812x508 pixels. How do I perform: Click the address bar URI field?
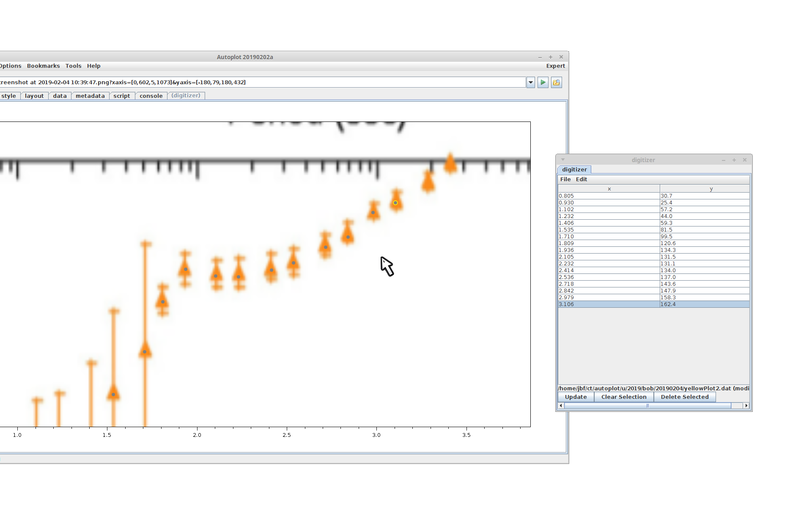click(262, 83)
